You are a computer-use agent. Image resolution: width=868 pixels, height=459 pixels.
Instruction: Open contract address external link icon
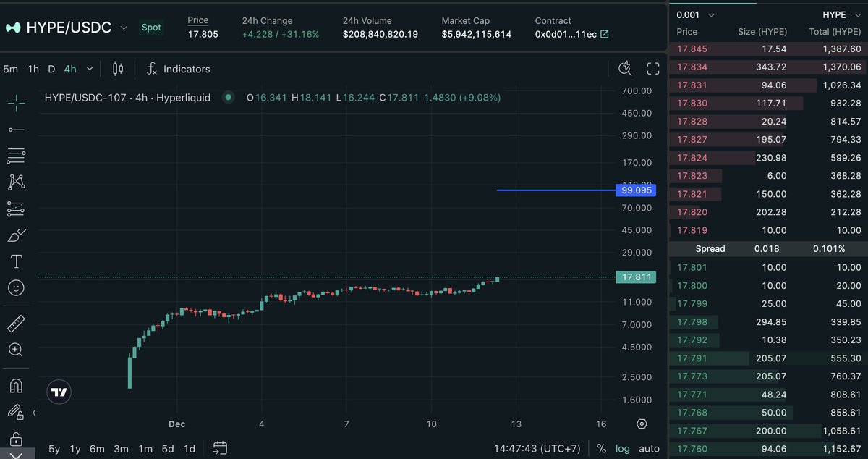point(605,34)
